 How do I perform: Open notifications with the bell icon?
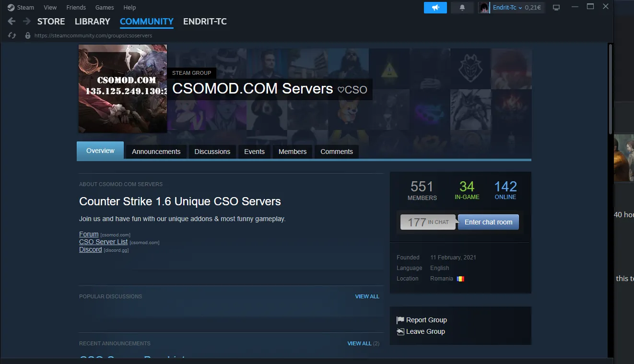coord(462,8)
